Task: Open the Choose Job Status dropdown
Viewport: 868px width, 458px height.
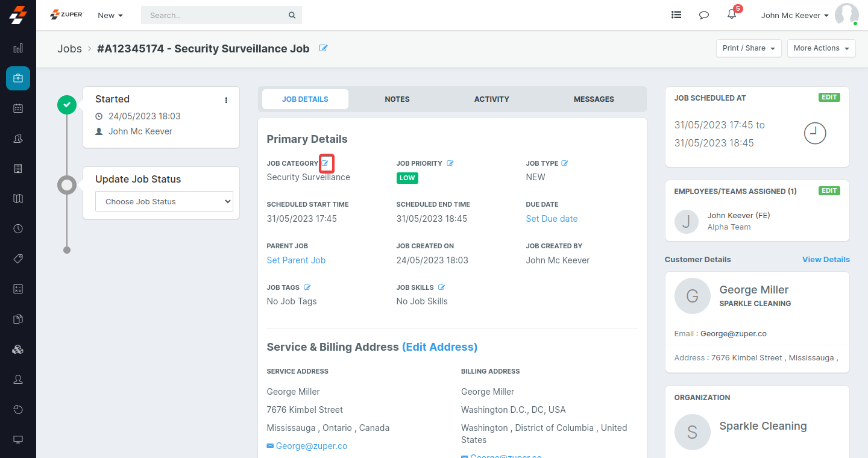Action: 163,201
